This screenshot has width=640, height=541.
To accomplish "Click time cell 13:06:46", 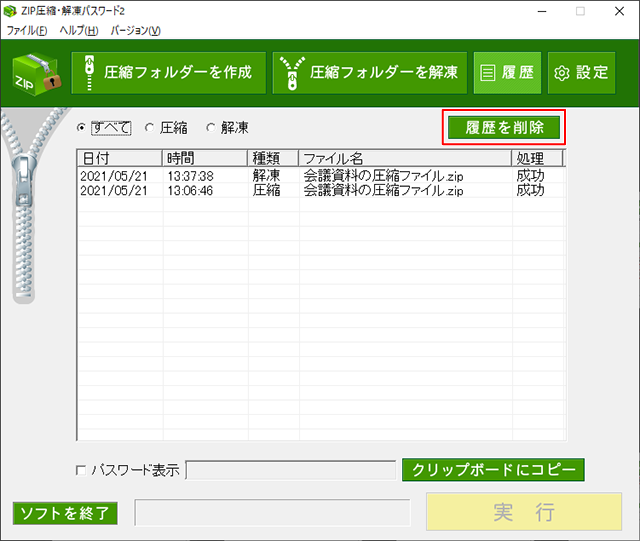I will point(190,191).
